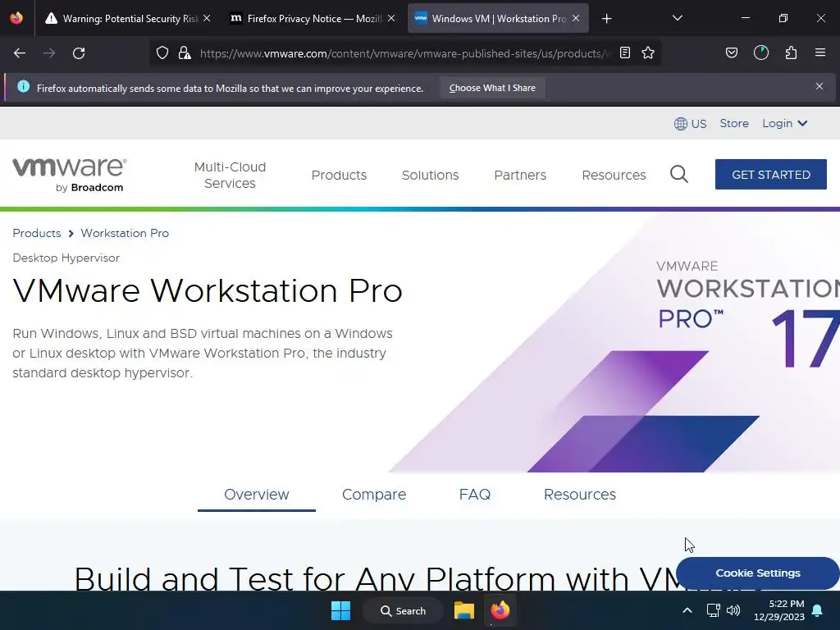840x630 pixels.
Task: Switch to Warning: Potential Security Risk tab
Action: pos(121,19)
